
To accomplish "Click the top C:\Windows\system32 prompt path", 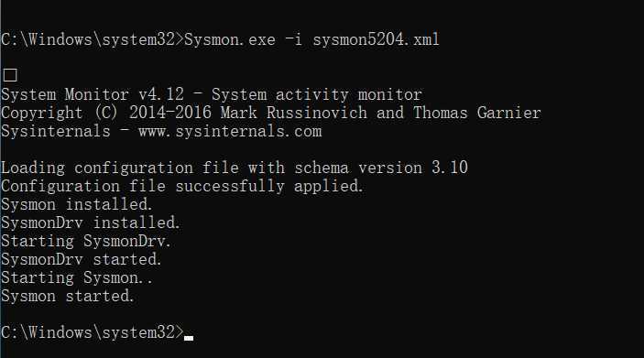I will click(93, 39).
